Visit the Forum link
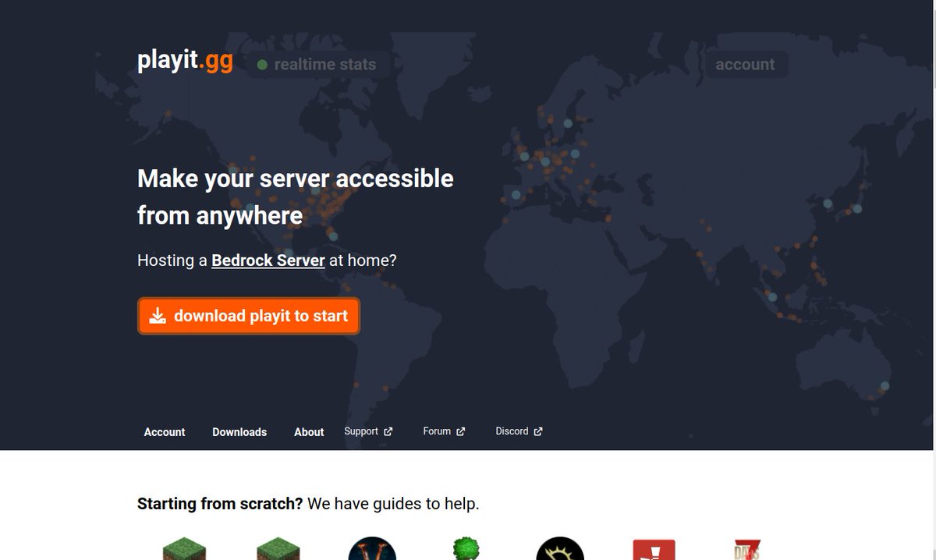This screenshot has width=936, height=560. pyautogui.click(x=444, y=431)
